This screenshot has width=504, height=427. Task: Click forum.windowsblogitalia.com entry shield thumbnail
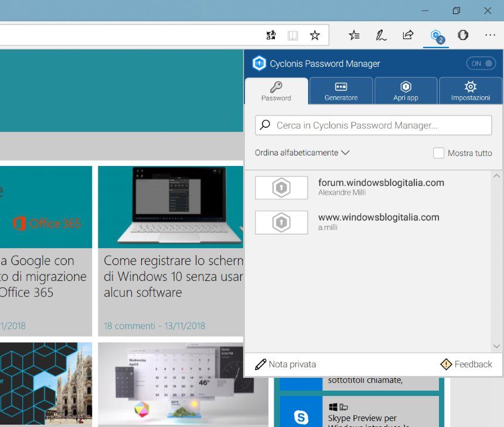281,188
